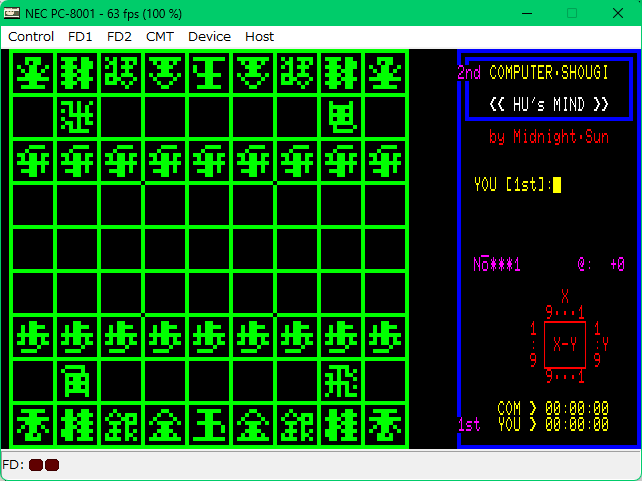This screenshot has width=642, height=481.
Task: Click the yellow cursor after 'YOU [1st]:'
Action: (557, 185)
